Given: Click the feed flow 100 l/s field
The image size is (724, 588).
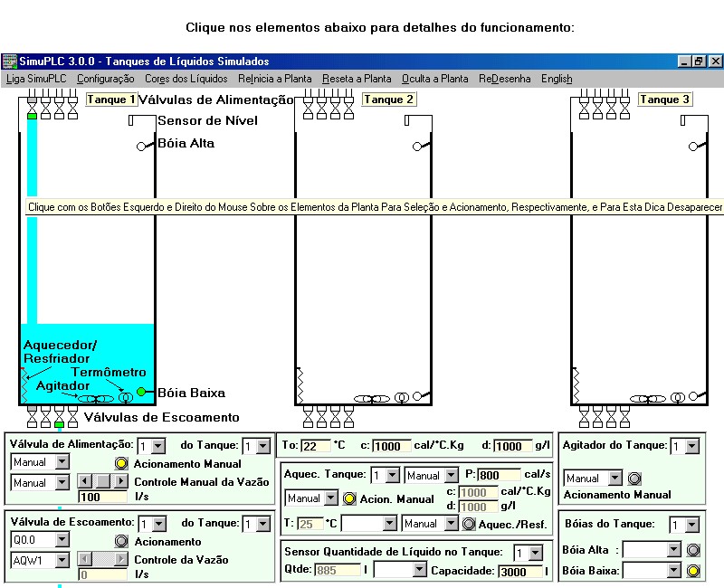Looking at the screenshot, I should (x=103, y=497).
